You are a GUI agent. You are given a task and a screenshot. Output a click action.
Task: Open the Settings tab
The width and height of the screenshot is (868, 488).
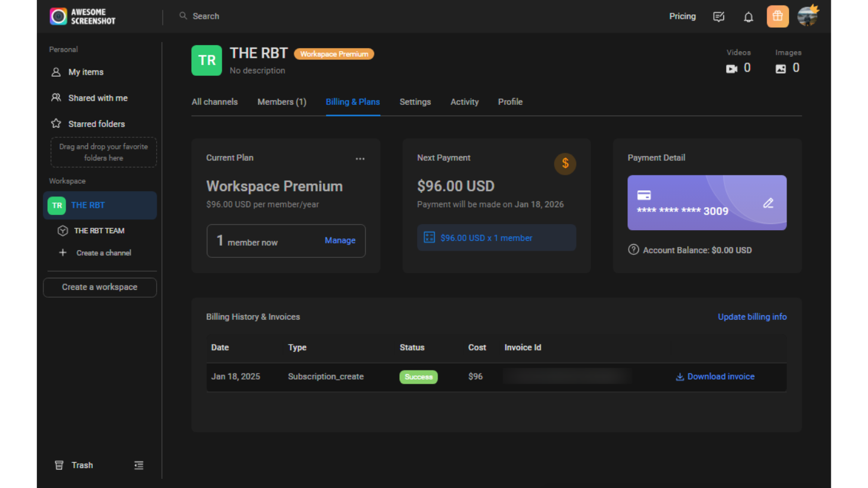click(415, 102)
